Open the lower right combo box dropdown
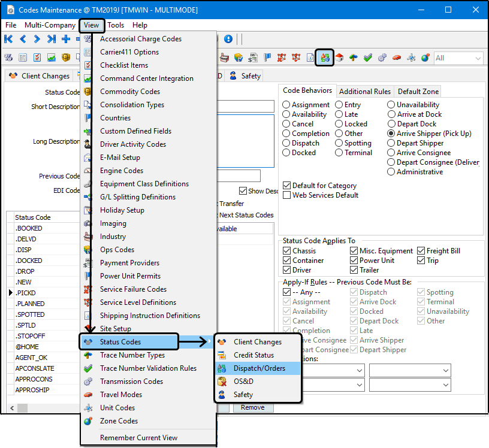Viewport: 489px width, 448px height. coord(445,385)
